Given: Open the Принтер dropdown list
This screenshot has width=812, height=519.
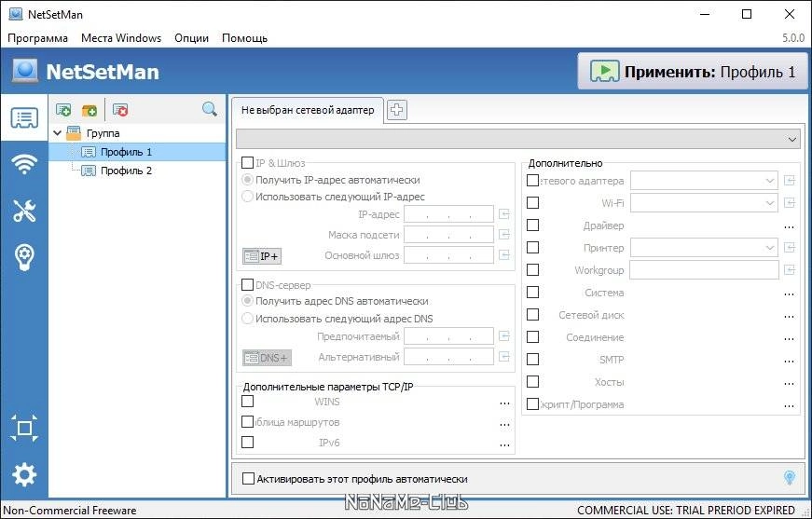Looking at the screenshot, I should 704,247.
